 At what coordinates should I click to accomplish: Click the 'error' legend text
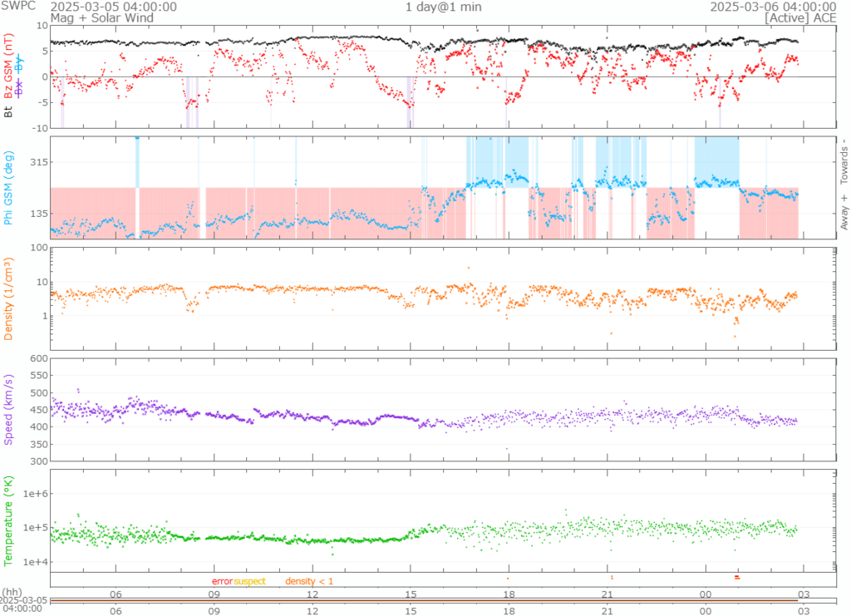[222, 581]
